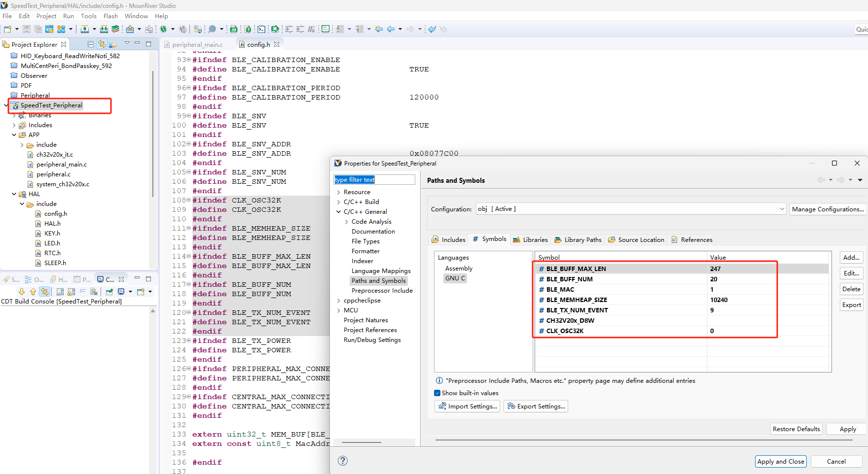Click Apply and Close button

[781, 461]
